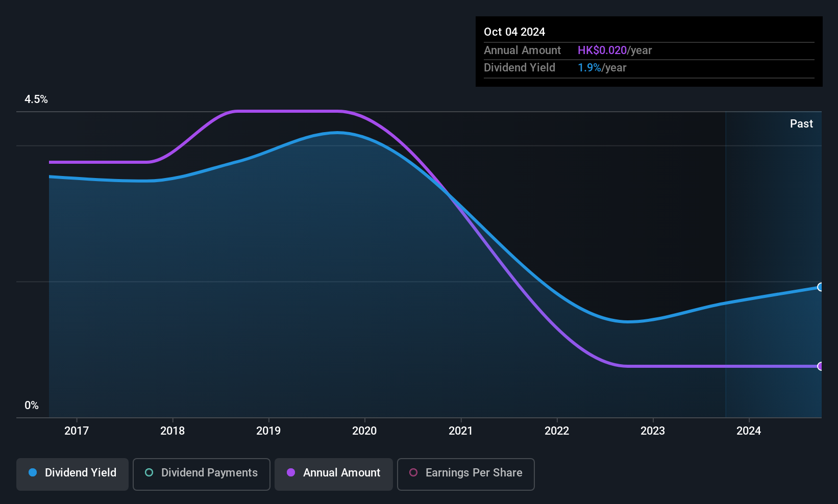Click the purple Annual Amount legend dot
Screen dimensions: 838x504
(x=291, y=472)
